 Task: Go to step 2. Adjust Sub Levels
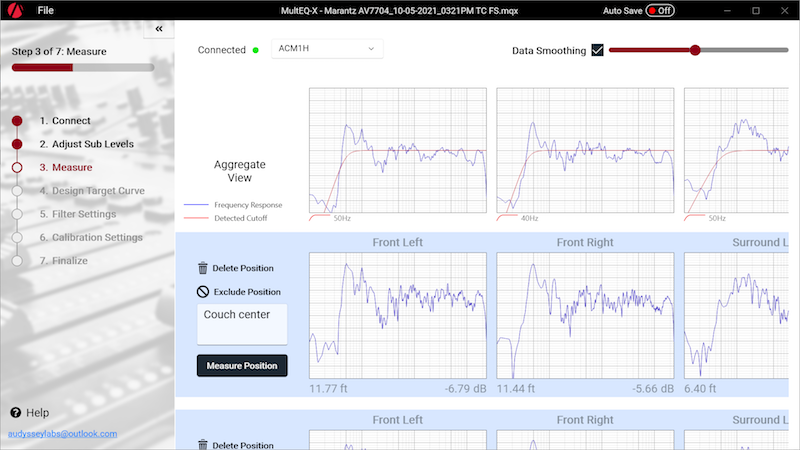point(87,144)
